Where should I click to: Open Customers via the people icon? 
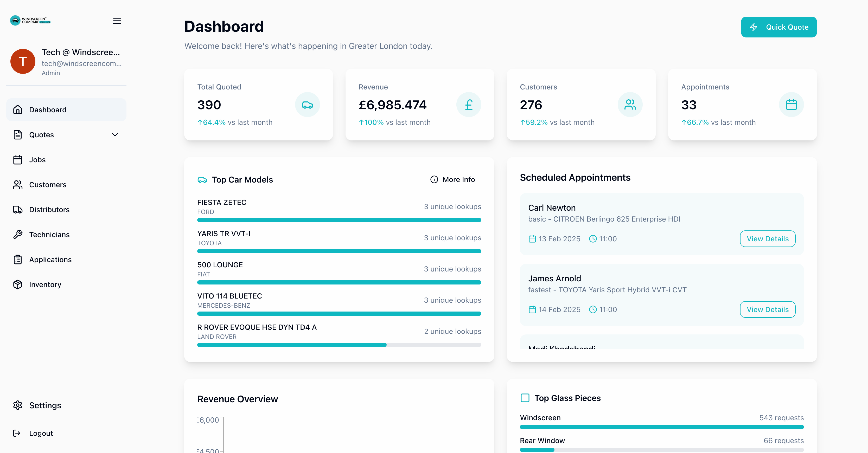(18, 185)
